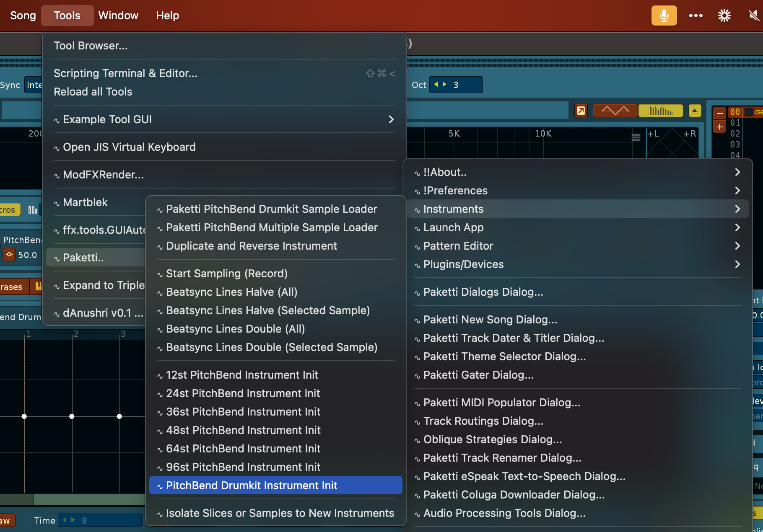
Task: Choose Reload all Tools
Action: pos(93,92)
